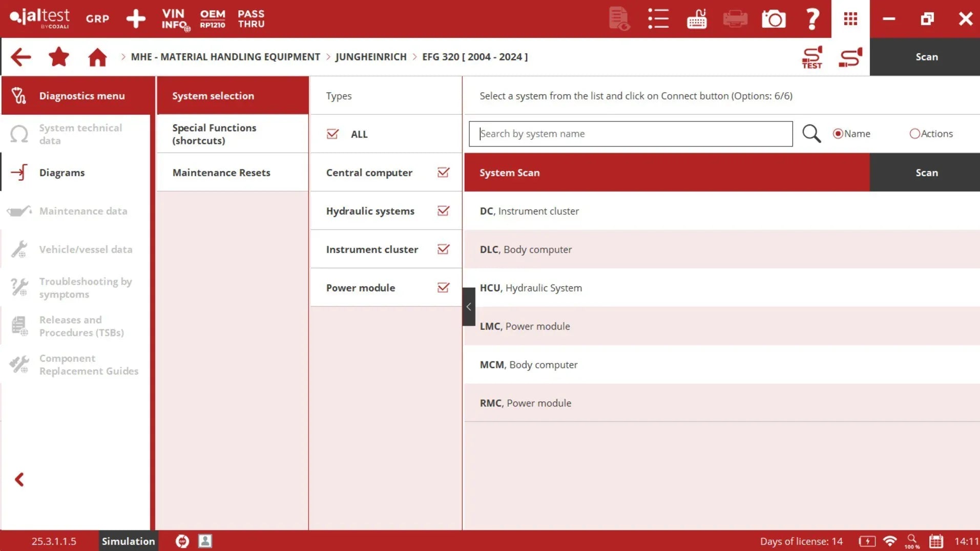Image resolution: width=980 pixels, height=551 pixels.
Task: Select Maintenance Resets
Action: [x=221, y=173]
